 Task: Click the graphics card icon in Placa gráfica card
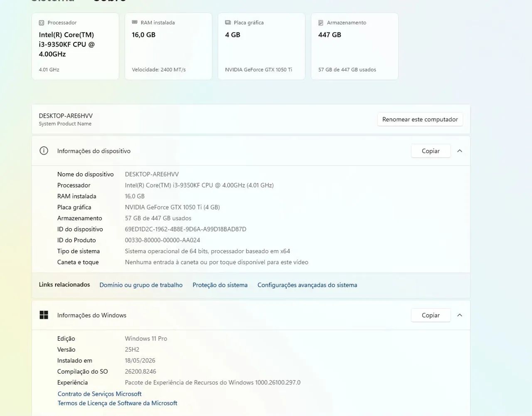tap(228, 22)
